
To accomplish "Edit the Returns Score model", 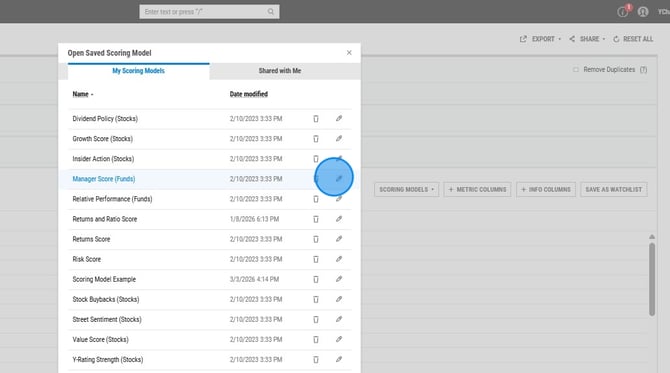I will click(x=339, y=239).
